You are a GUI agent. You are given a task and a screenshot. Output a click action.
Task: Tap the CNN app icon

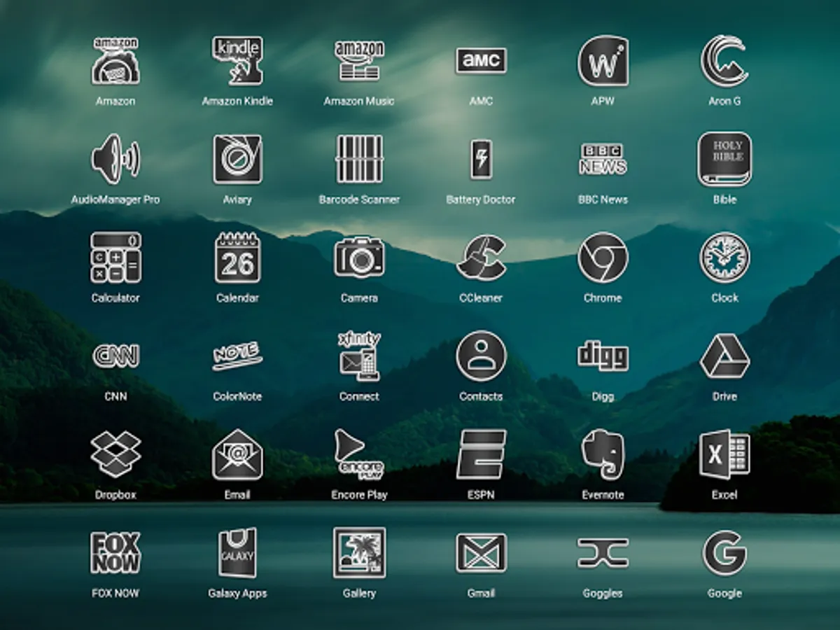click(115, 356)
